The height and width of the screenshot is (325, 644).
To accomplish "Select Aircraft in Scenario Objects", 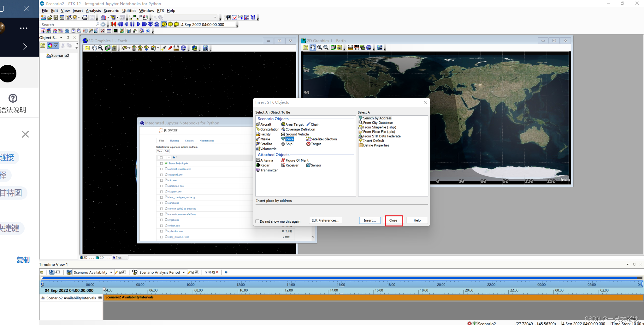I will coord(264,124).
